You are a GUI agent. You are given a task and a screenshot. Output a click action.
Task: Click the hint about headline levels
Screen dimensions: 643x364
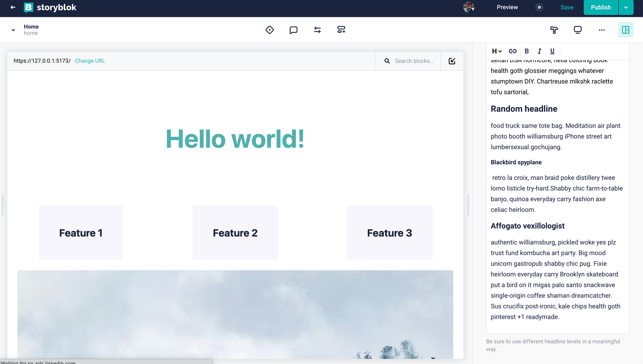553,345
